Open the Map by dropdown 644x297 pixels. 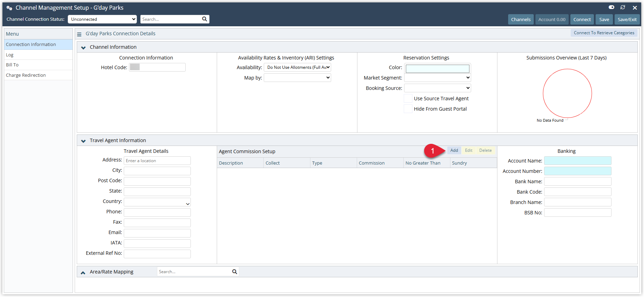pyautogui.click(x=297, y=78)
